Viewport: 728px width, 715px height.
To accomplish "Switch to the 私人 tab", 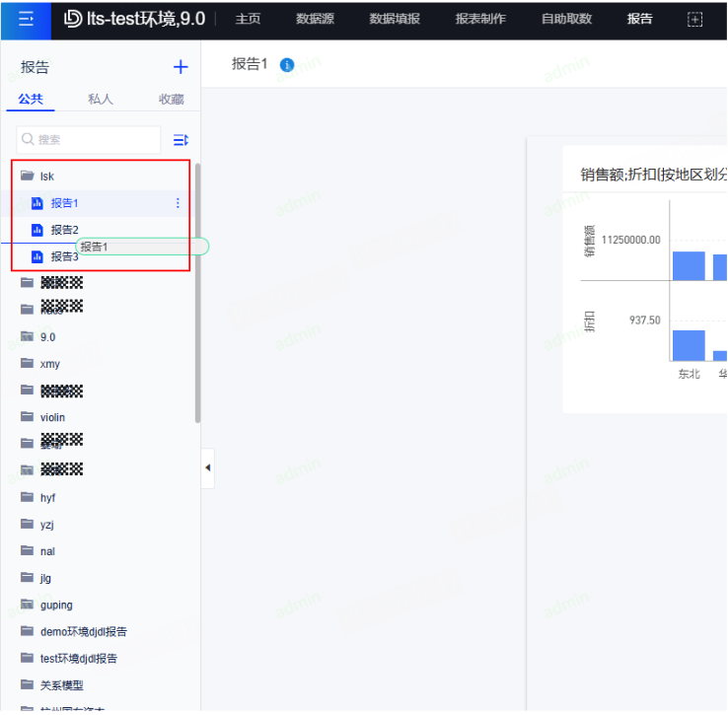I will (x=101, y=99).
